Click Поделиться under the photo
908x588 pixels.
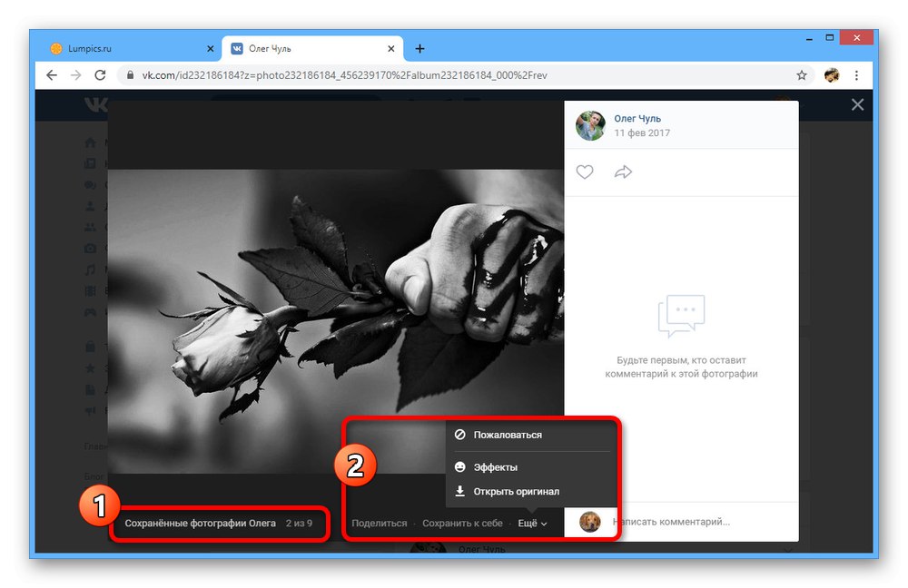380,524
